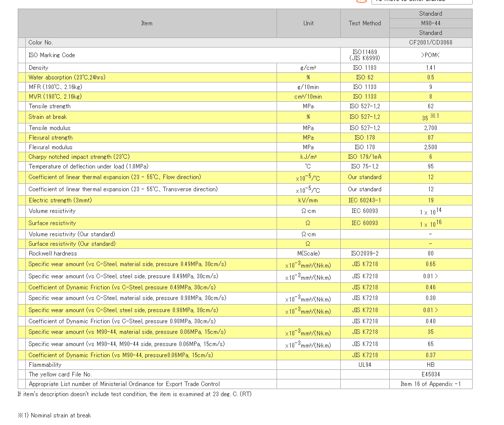Click the '※1) Nominal strain at break' footnote
This screenshot has height=425, width=504.
54,416
